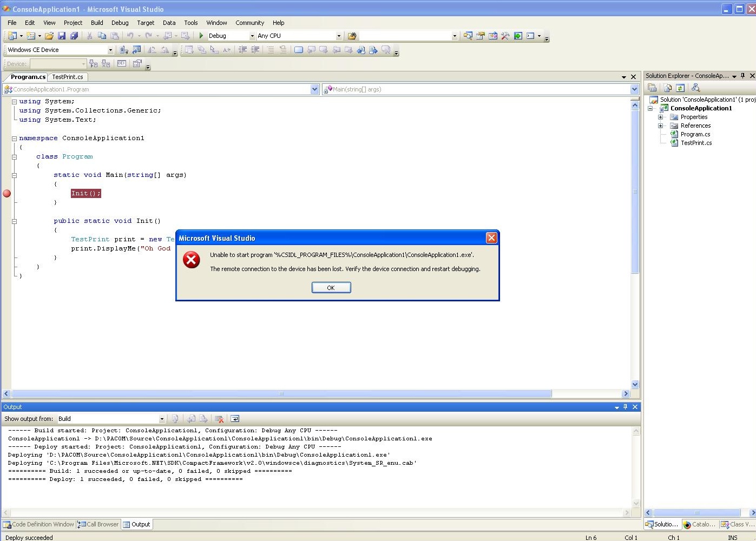Select TestPrint.cs in Solution Explorer

(696, 143)
